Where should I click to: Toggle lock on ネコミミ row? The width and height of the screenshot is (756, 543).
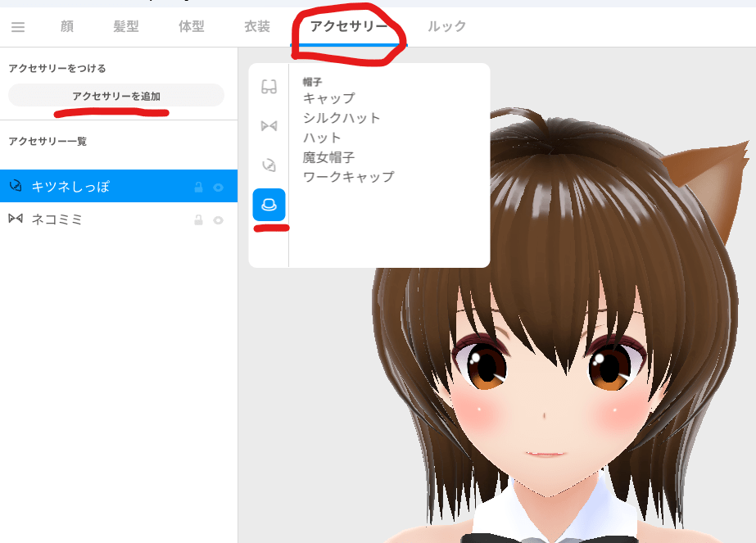pyautogui.click(x=198, y=220)
